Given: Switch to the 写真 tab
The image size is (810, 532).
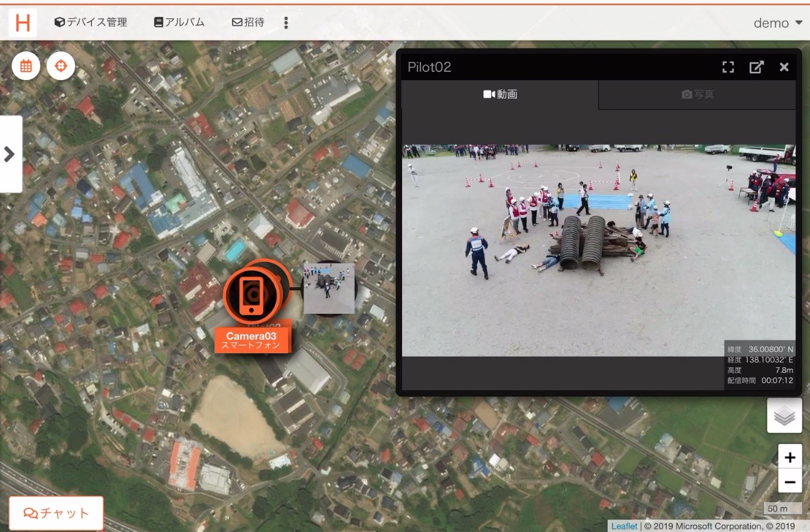Looking at the screenshot, I should (x=697, y=94).
